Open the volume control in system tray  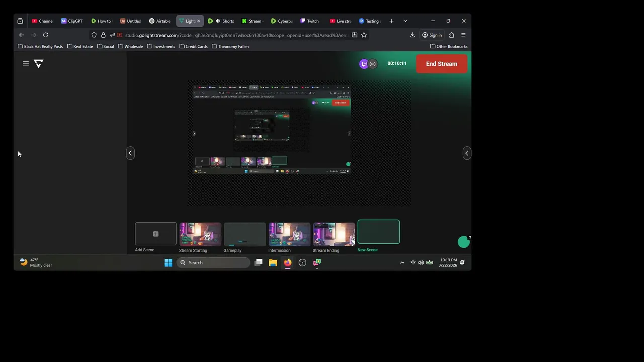(421, 262)
